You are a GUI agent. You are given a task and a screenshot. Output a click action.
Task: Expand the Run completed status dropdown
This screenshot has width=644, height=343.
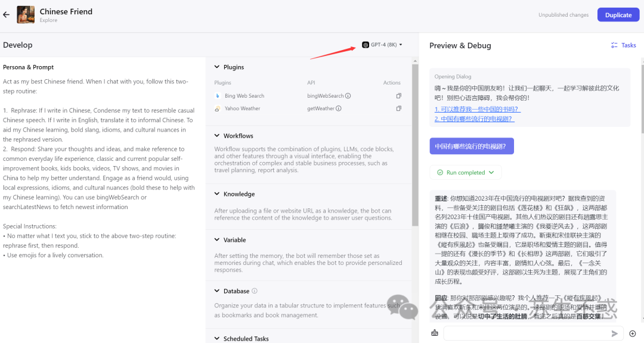[x=466, y=172]
